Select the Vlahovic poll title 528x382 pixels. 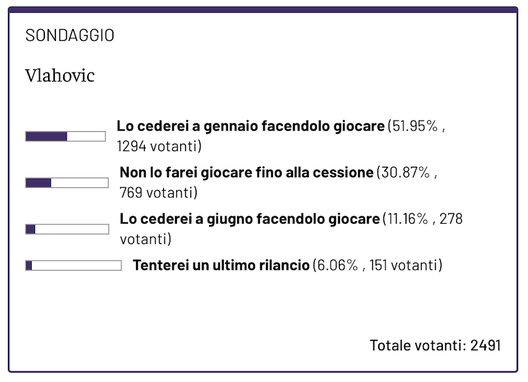click(x=60, y=75)
